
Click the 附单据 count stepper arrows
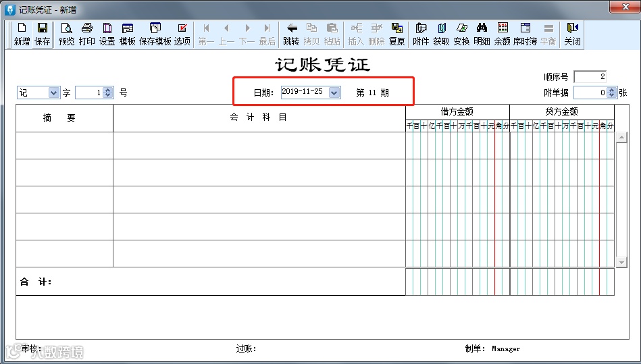pos(611,93)
